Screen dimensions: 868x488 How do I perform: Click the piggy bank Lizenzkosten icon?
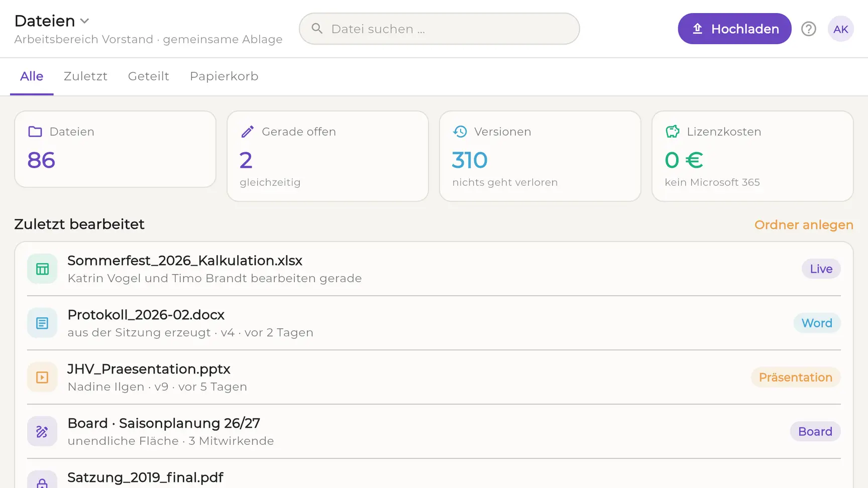(673, 132)
